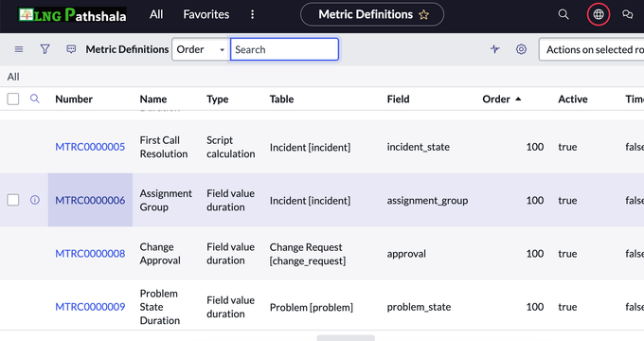Click the Assignment Group name cell

(166, 200)
